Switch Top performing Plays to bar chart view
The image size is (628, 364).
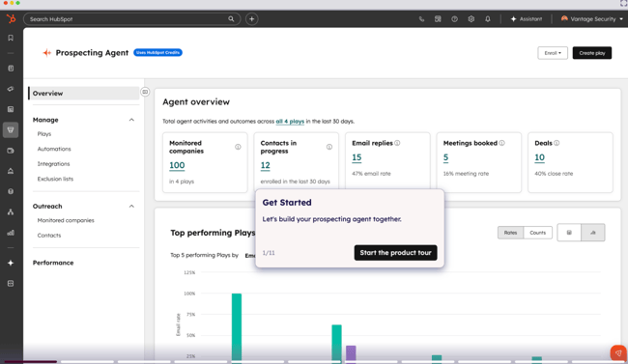pos(593,233)
